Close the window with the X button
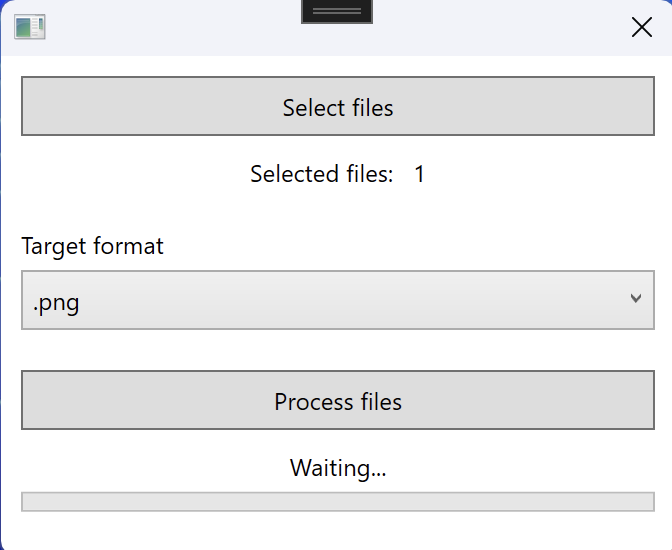Viewport: 672px width, 550px height. (642, 27)
